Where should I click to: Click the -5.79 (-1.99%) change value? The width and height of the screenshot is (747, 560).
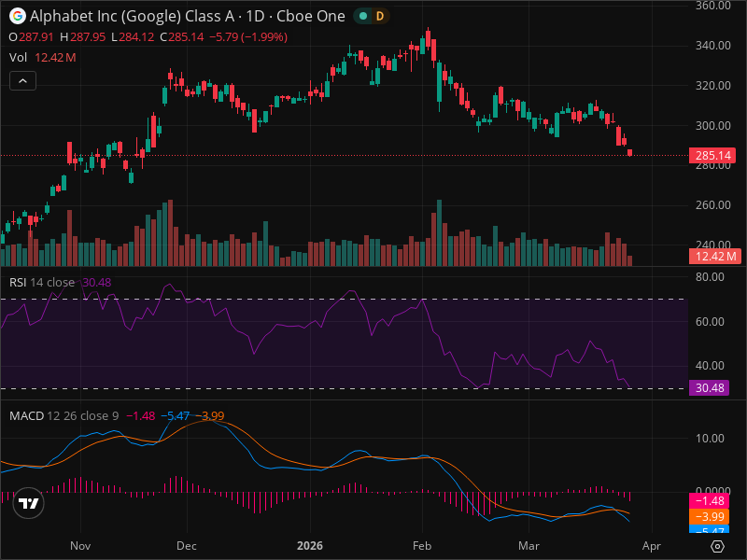point(248,37)
